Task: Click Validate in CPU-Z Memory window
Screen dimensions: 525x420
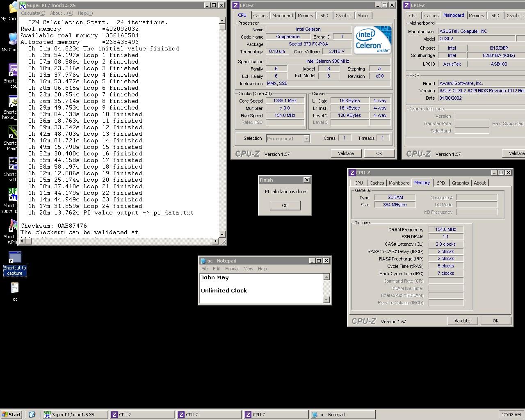Action: coord(462,321)
